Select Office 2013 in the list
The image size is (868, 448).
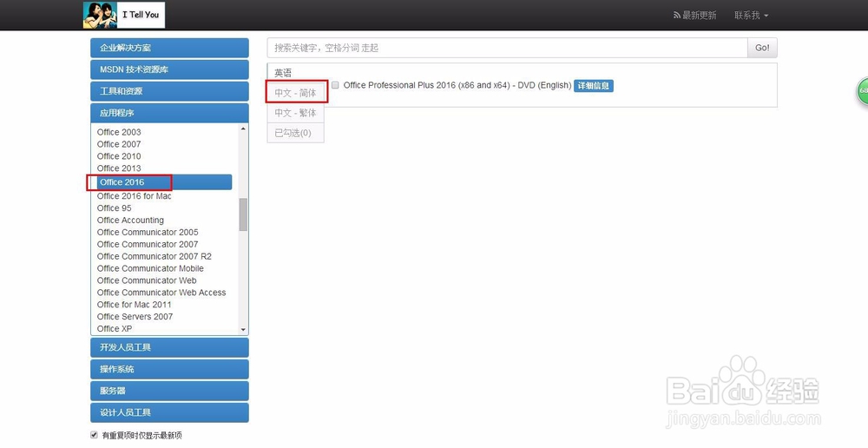119,168
